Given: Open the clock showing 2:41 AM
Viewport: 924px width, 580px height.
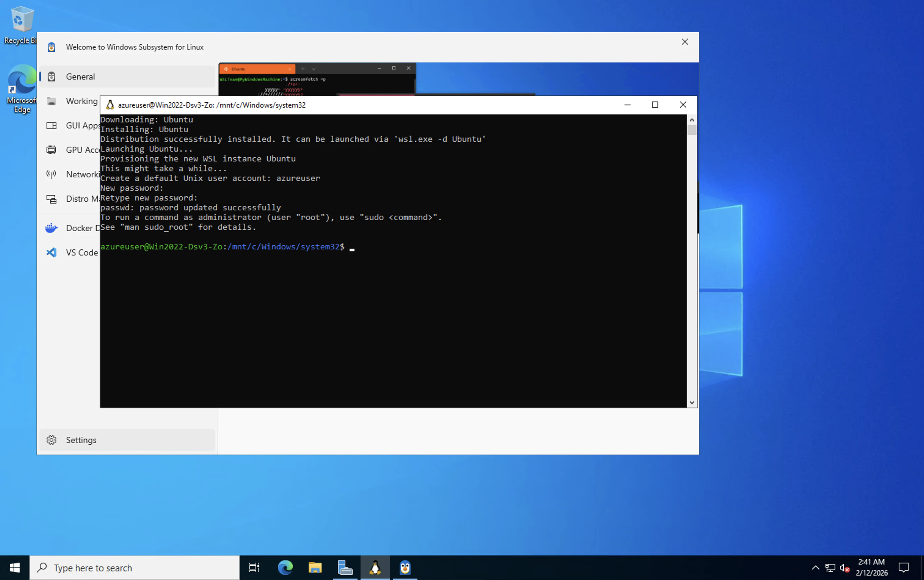Looking at the screenshot, I should pyautogui.click(x=871, y=567).
